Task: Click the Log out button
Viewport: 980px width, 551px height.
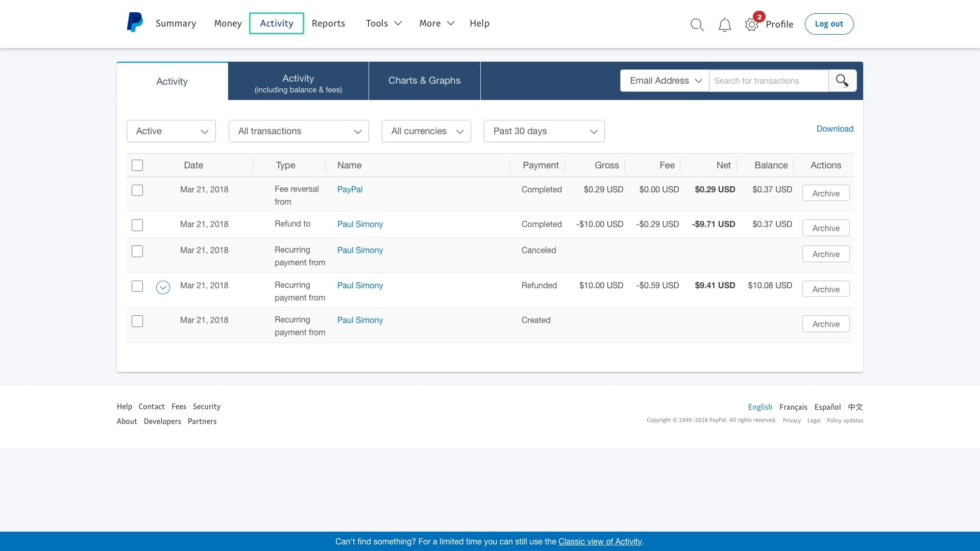Action: (x=829, y=23)
